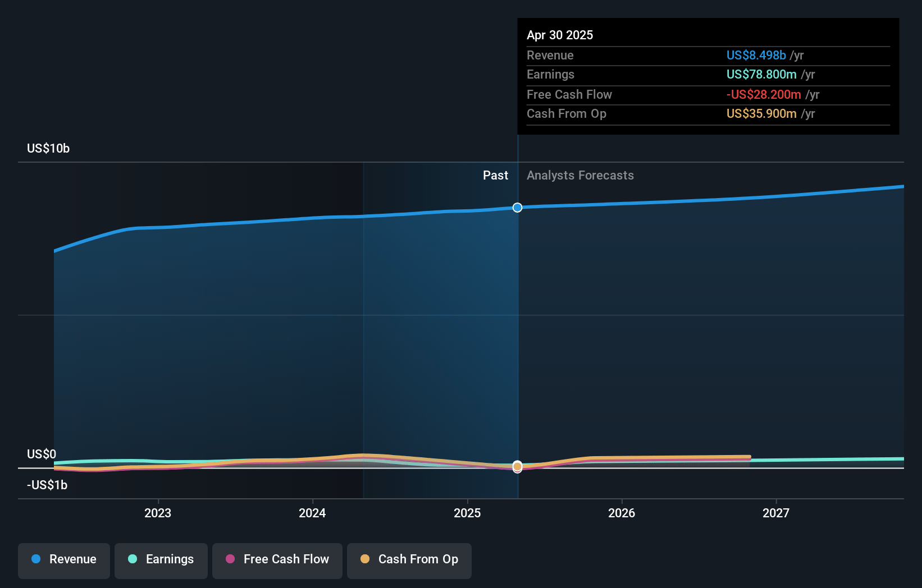Click the Earnings row label in tooltip
The image size is (922, 588).
550,74
